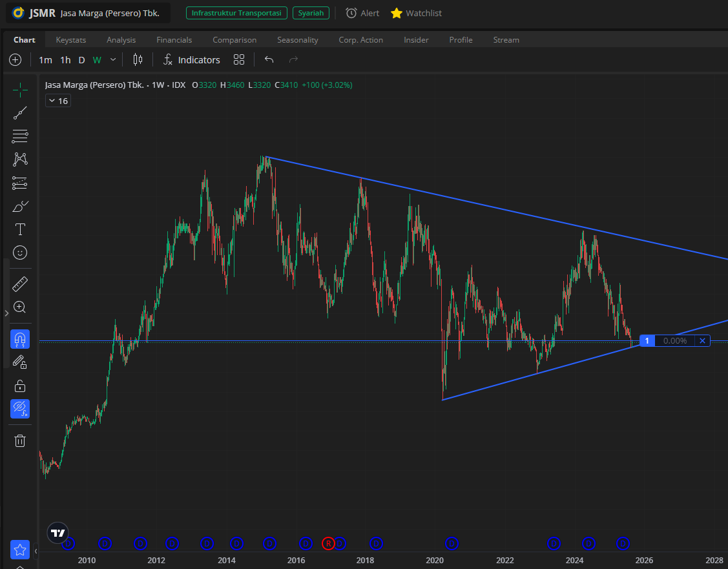Click the TradingView logo badge

(58, 533)
